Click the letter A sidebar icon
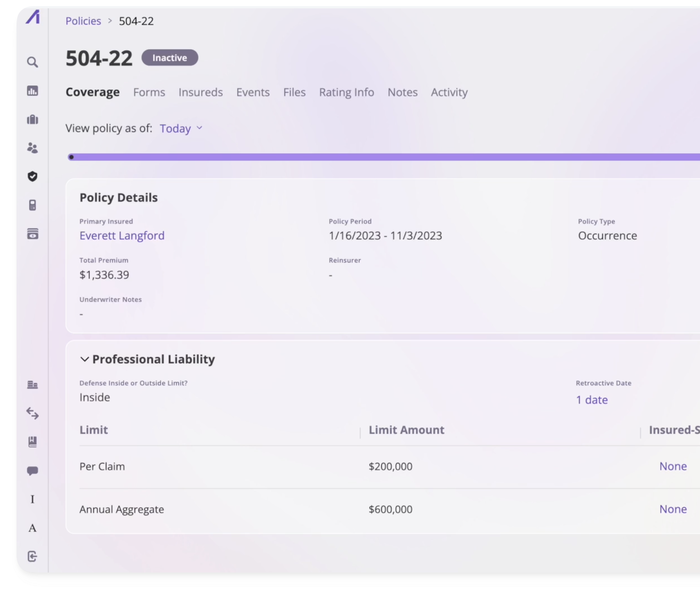The image size is (700, 600). point(32,528)
